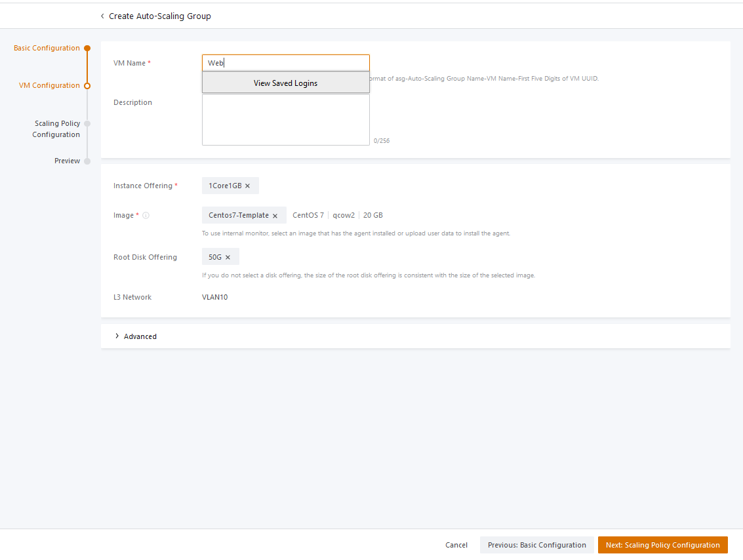Viewport: 743px width, 560px height.
Task: Choose View Saved Logins from the popup
Action: pos(285,83)
